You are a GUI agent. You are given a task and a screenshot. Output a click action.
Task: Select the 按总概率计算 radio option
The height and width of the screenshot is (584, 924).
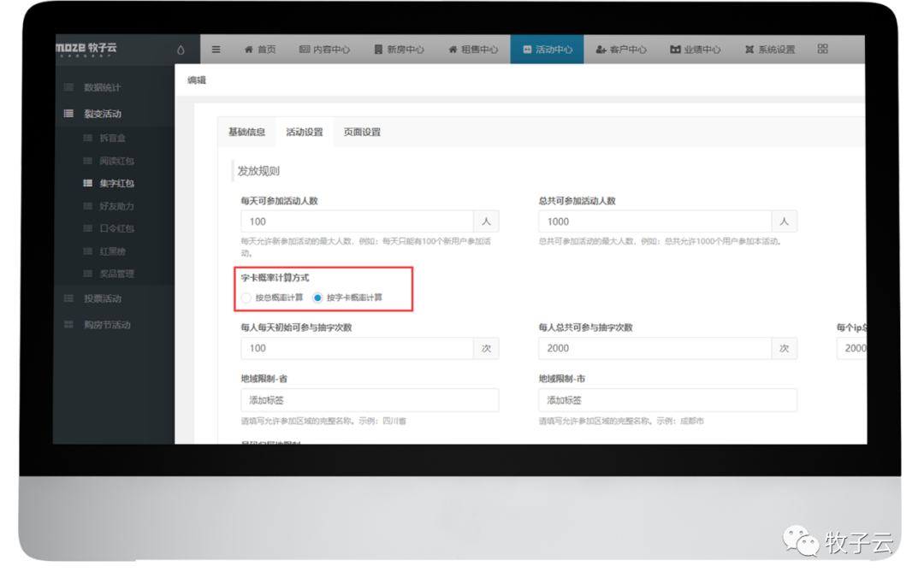pyautogui.click(x=246, y=298)
